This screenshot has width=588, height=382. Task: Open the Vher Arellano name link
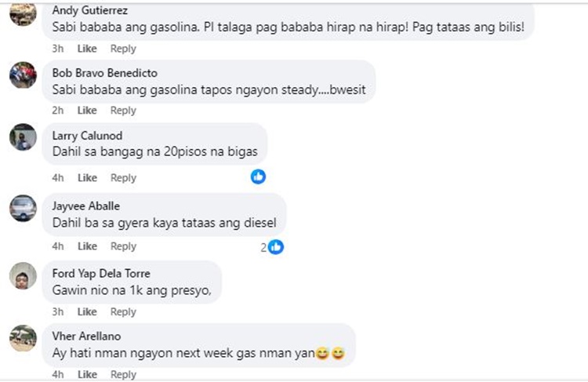pyautogui.click(x=86, y=336)
